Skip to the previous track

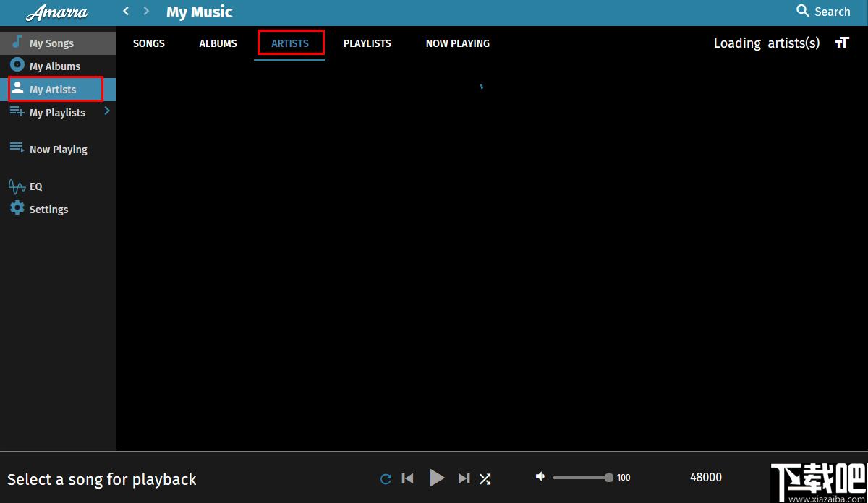pos(408,478)
